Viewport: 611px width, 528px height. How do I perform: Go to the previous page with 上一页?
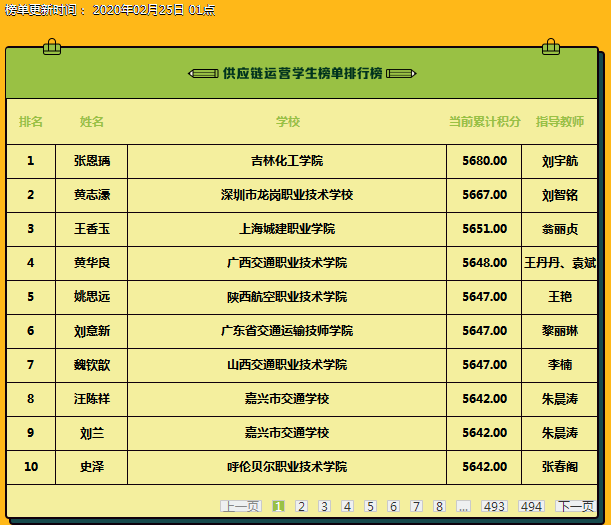pos(240,506)
